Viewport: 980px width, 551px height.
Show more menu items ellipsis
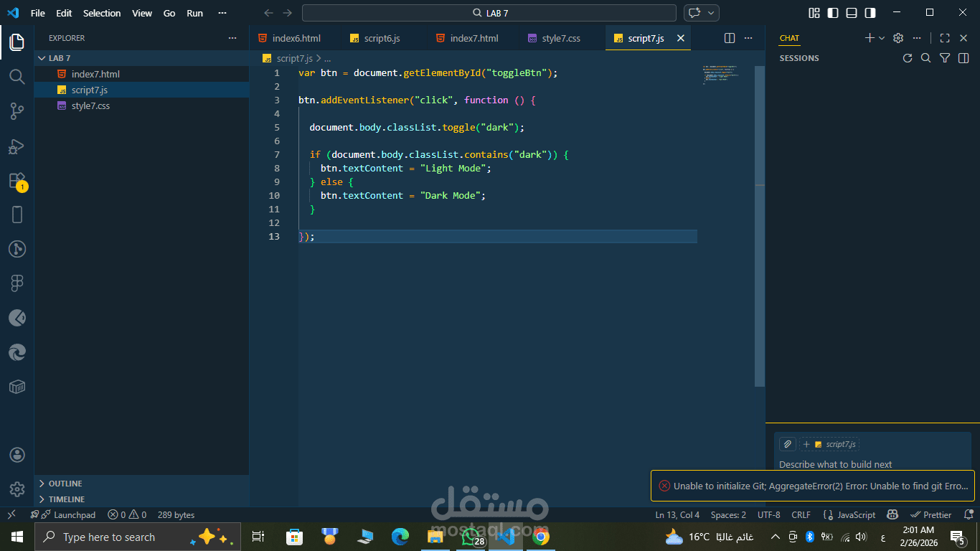click(223, 13)
